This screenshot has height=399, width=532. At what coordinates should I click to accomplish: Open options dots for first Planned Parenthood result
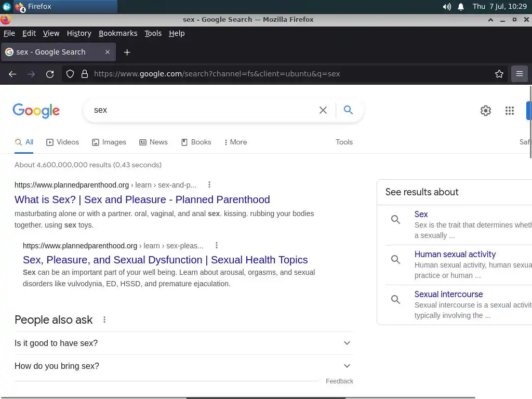pyautogui.click(x=209, y=184)
